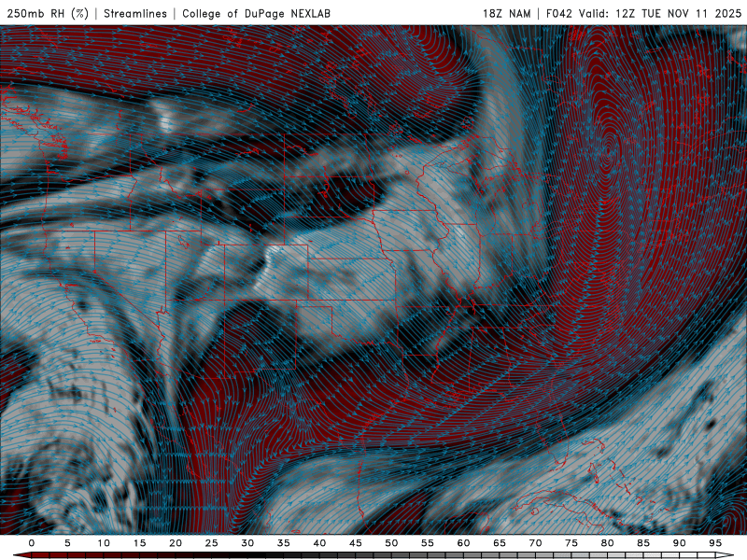The image size is (747, 560).
Task: Click the '65' colorbar scale label
Action: 500,543
